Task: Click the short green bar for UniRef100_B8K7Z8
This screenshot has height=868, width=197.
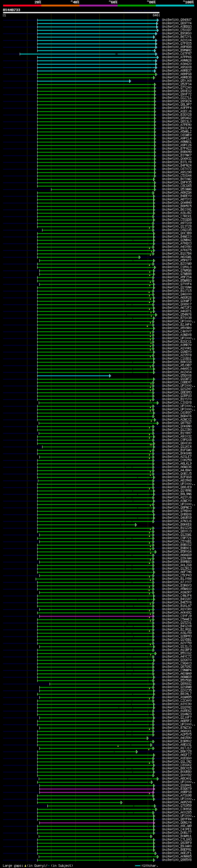Action: pyautogui.click(x=88, y=751)
